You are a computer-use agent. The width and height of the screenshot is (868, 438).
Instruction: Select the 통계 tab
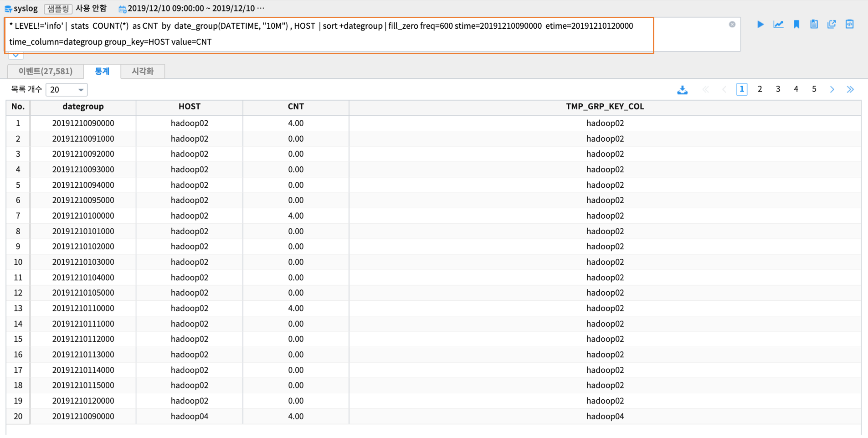point(102,71)
